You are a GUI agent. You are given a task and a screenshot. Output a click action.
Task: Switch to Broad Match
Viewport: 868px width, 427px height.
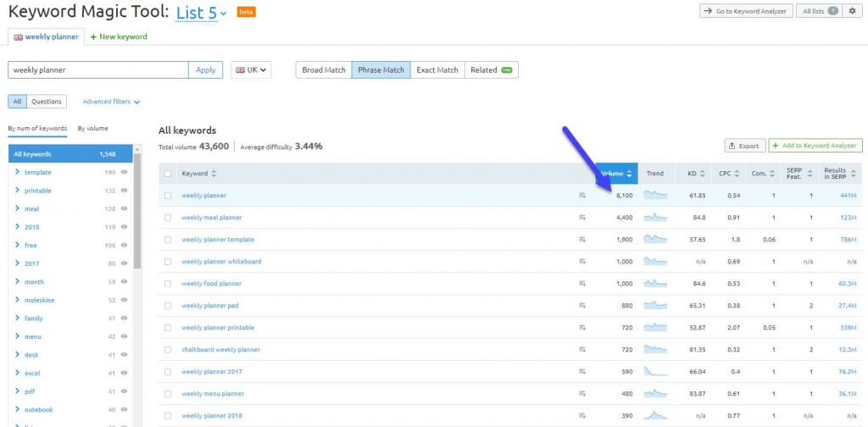click(324, 70)
